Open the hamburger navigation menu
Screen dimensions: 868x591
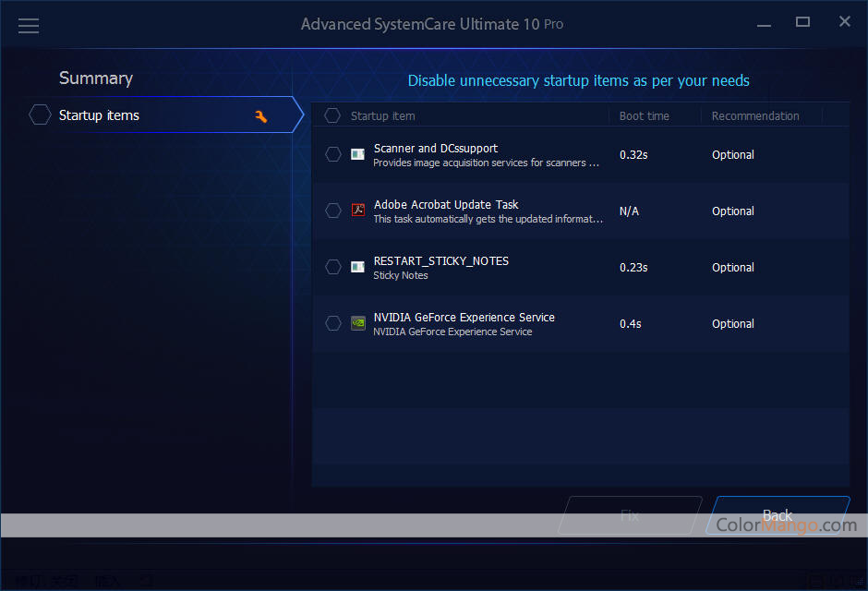[x=29, y=25]
